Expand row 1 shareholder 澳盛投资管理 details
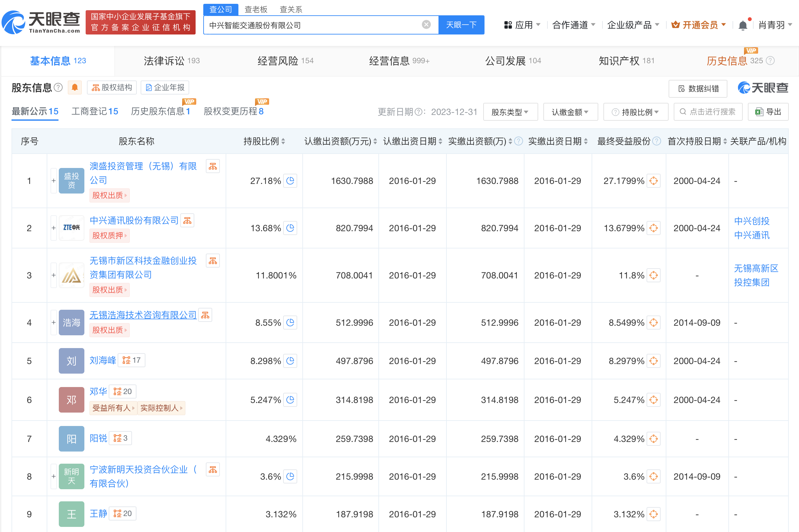Image resolution: width=799 pixels, height=532 pixels. [53, 181]
